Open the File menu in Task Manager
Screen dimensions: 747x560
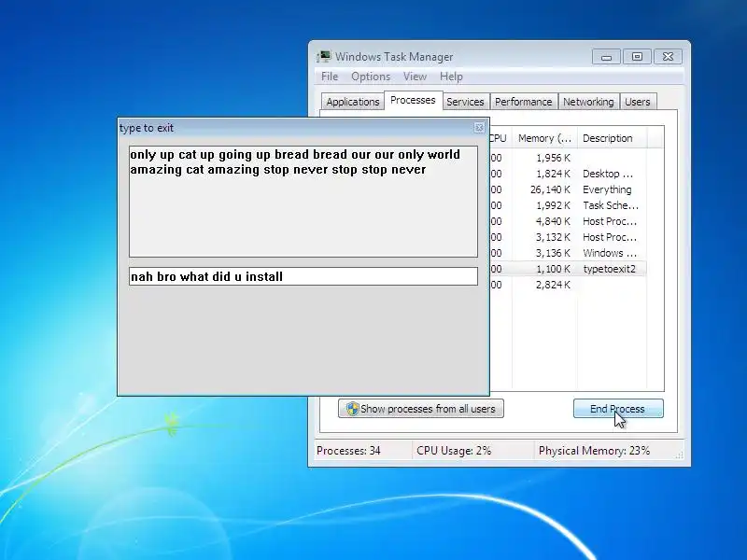pyautogui.click(x=330, y=77)
